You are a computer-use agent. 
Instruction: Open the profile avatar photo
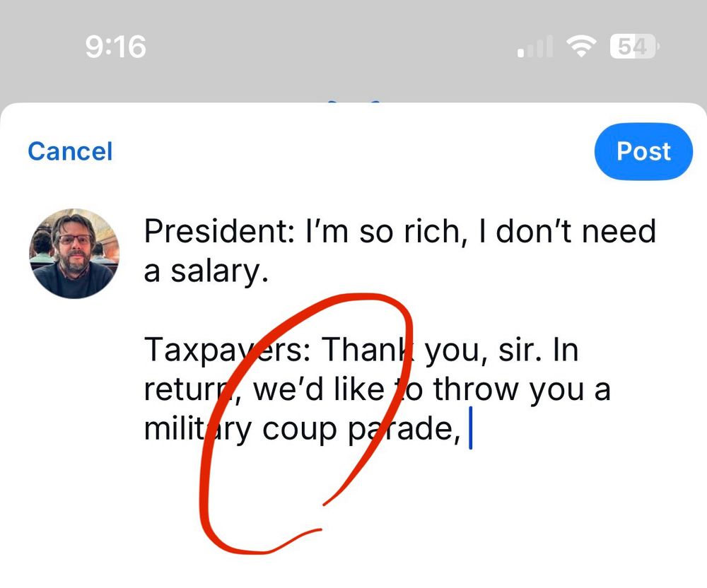74,254
